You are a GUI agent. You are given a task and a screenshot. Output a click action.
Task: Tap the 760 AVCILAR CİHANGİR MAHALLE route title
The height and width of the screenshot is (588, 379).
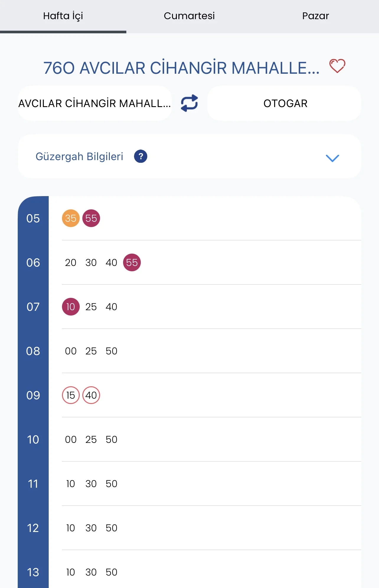(181, 68)
